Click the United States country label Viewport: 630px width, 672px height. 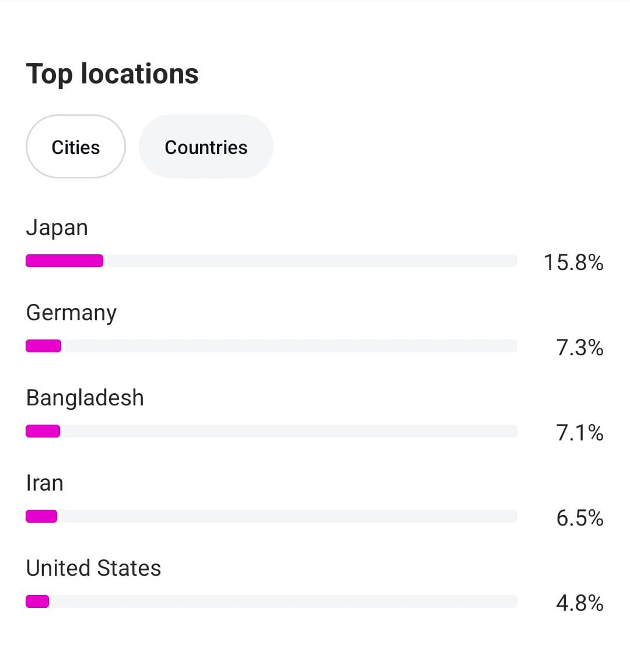[x=93, y=568]
